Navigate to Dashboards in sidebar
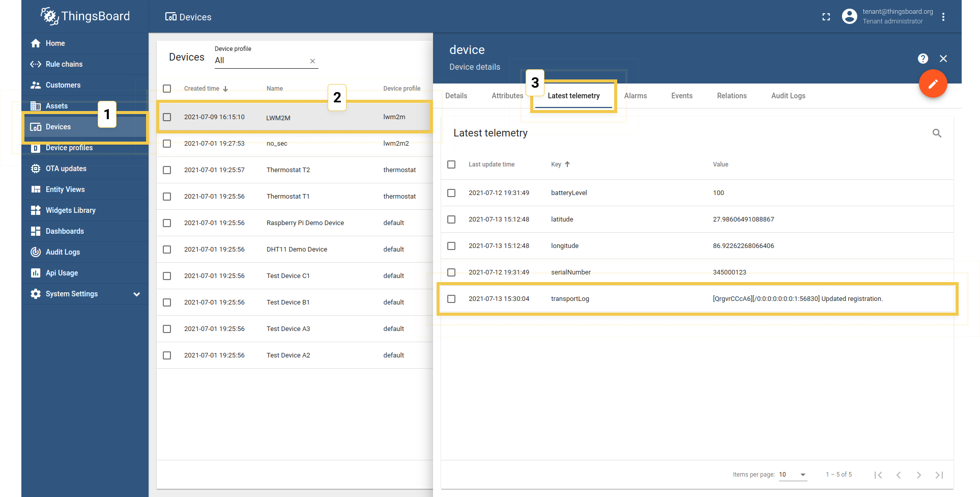This screenshot has width=980, height=497. pyautogui.click(x=65, y=231)
